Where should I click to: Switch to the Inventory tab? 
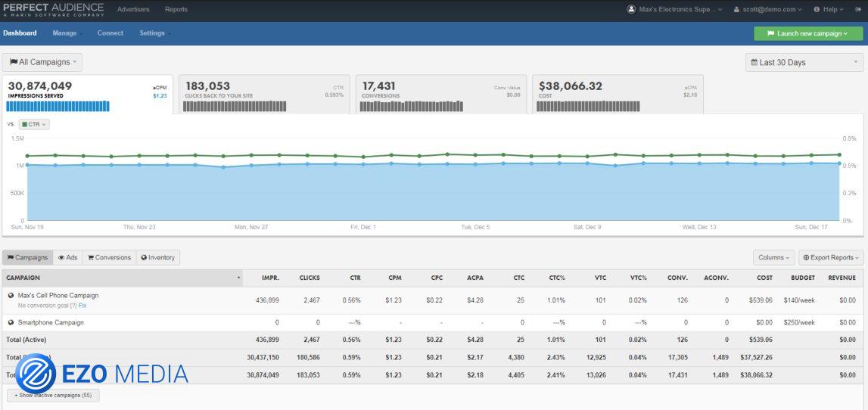coord(157,257)
